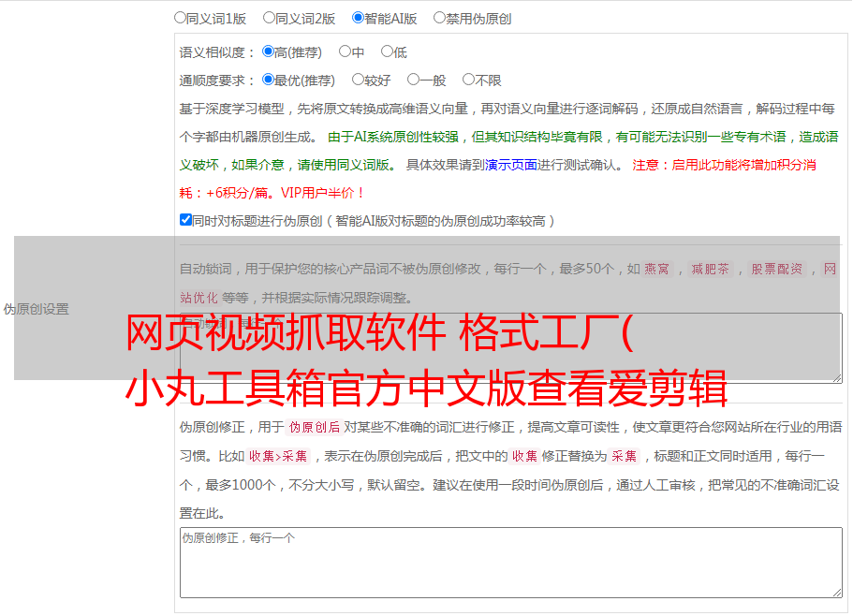
Task: Select the 同义词2版 radio option
Action: [269, 17]
